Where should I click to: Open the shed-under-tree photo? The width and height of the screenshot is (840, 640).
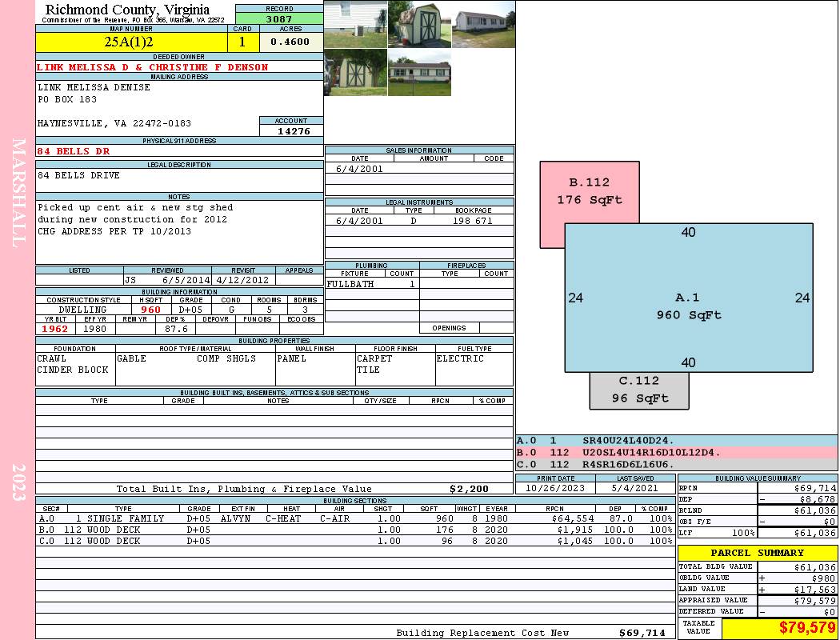coord(356,73)
